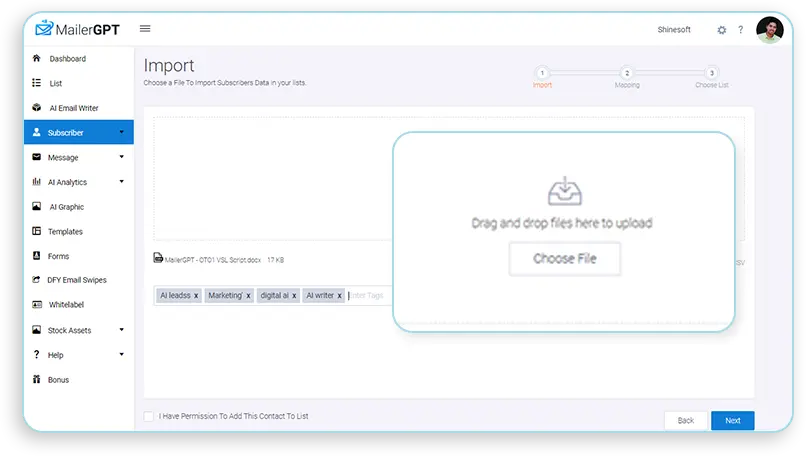Click the hamburger menu icon
The image size is (806, 456).
pos(145,29)
